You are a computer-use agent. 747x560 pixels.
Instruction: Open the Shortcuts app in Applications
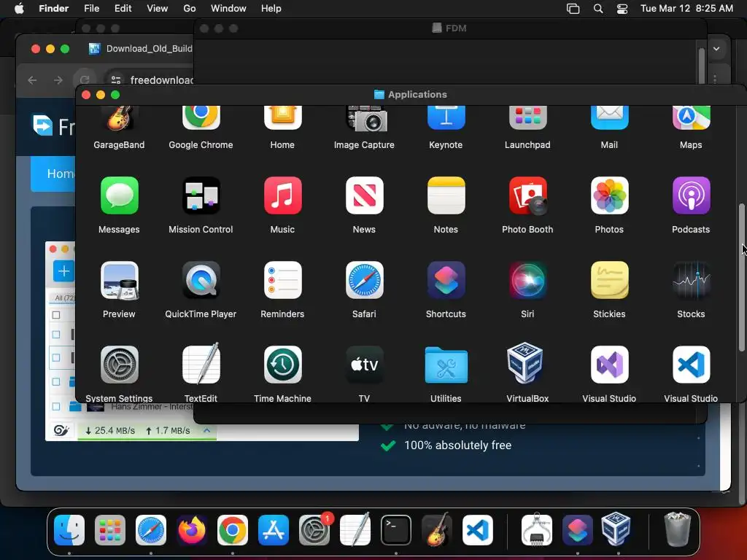pos(446,281)
